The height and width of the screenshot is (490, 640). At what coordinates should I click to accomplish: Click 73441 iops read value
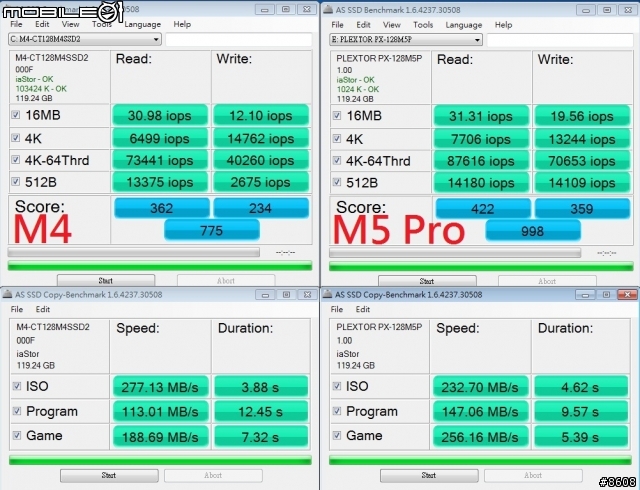click(160, 160)
